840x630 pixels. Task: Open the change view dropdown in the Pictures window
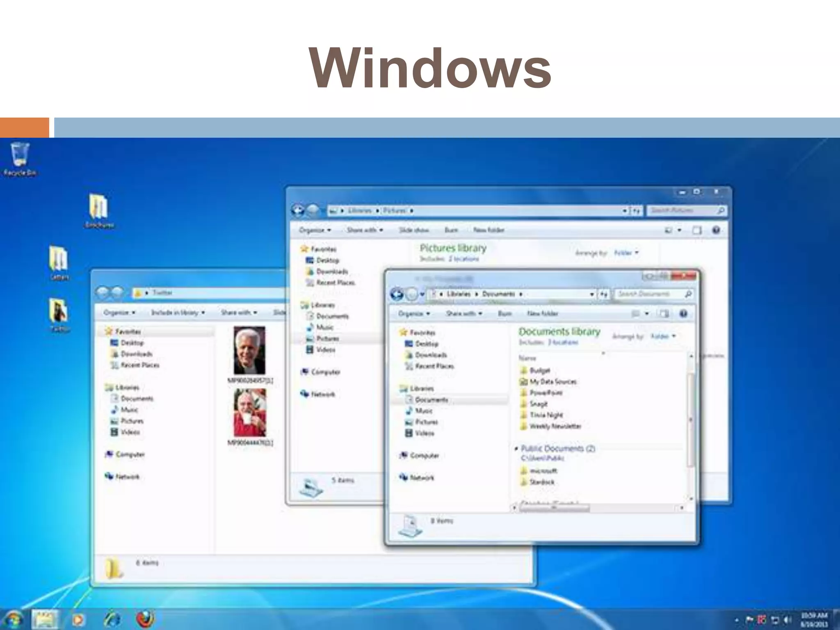[x=680, y=230]
